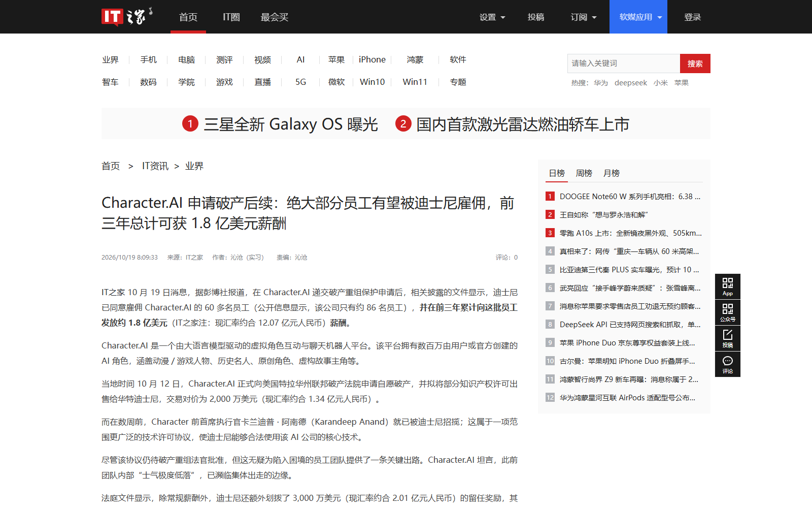Screen dimensions: 812x508
Task: Click the red 搜索 button
Action: click(695, 63)
